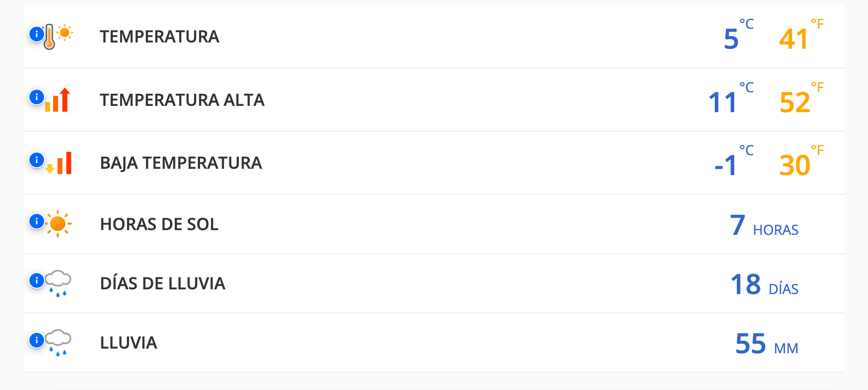The width and height of the screenshot is (868, 390).
Task: Click the info icon beside TEMPERATURA
Action: click(36, 34)
